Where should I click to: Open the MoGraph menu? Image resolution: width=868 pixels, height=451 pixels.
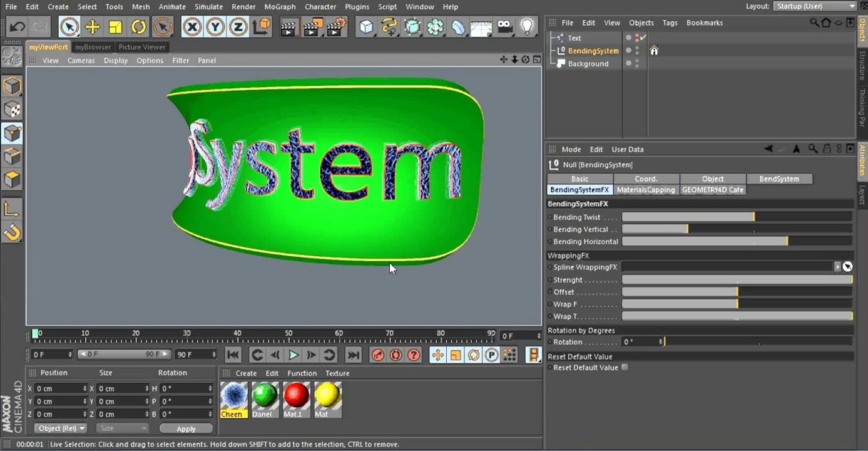coord(280,7)
